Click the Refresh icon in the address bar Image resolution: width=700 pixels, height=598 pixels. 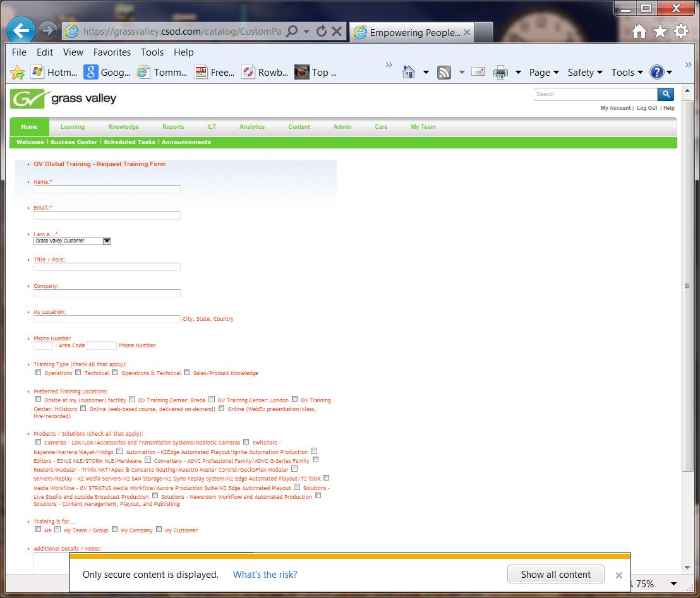322,32
